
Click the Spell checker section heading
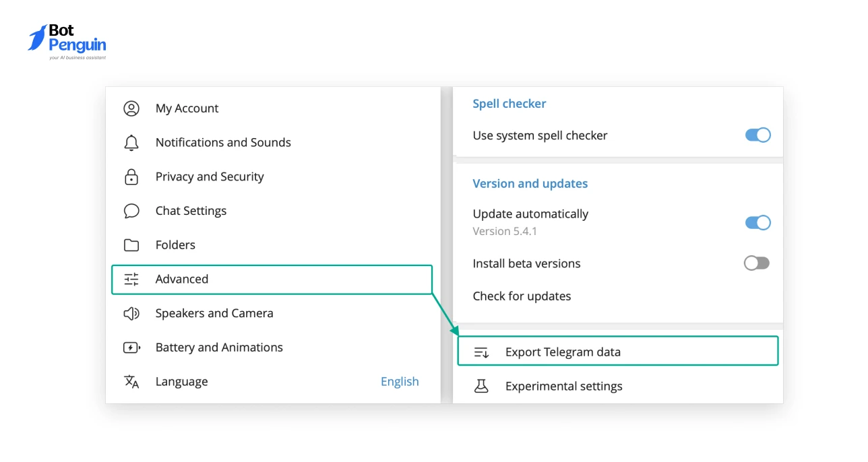pos(509,104)
